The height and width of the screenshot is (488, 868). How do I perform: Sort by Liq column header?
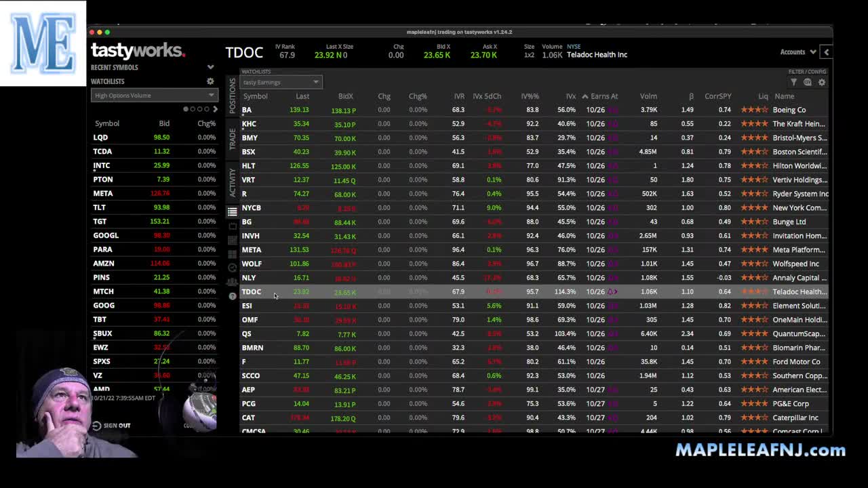click(763, 96)
